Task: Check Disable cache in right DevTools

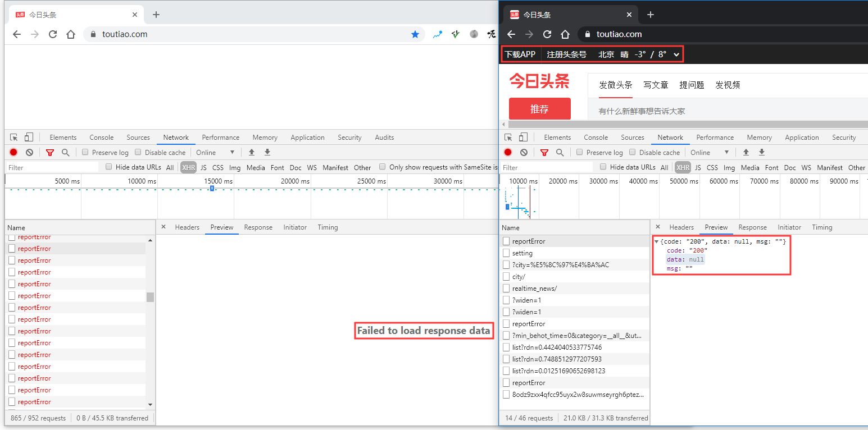Action: click(x=633, y=152)
